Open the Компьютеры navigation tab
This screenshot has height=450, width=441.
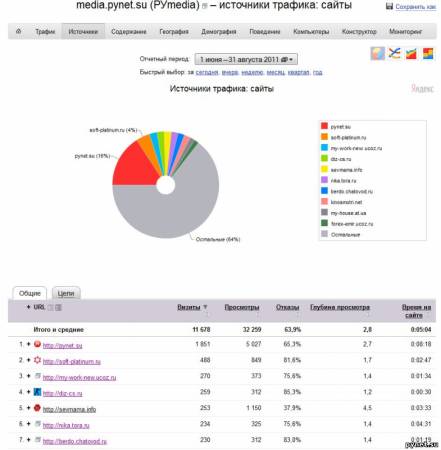311,32
